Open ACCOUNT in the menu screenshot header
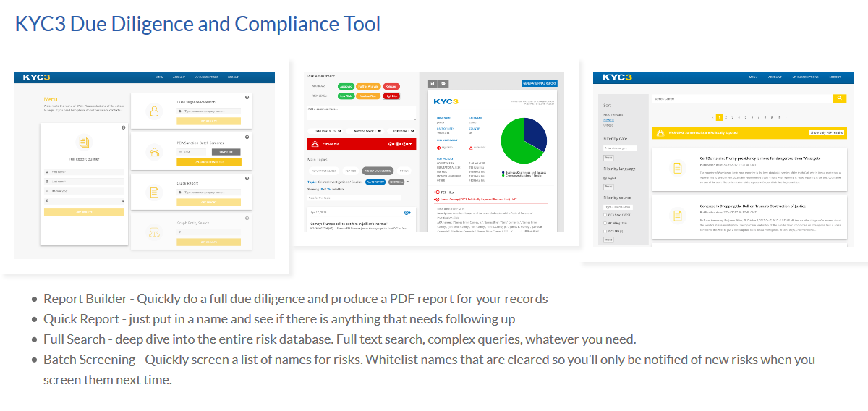Screen dimensions: 868x411 pos(179,77)
